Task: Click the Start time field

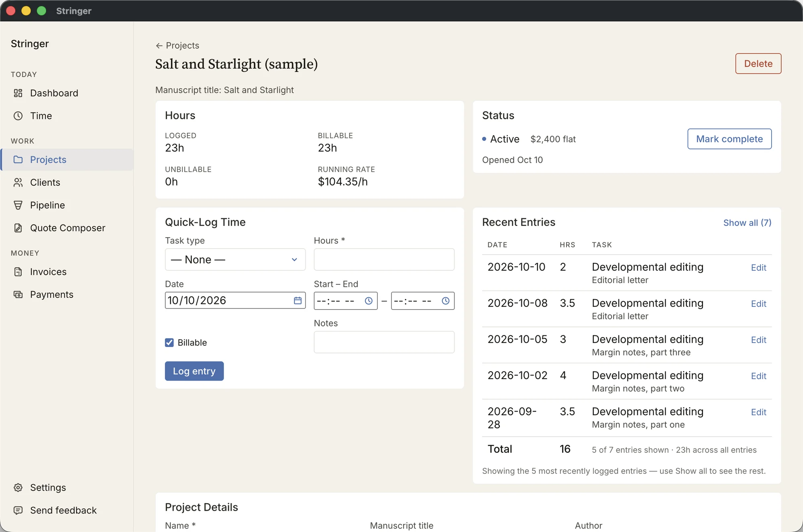Action: coord(346,301)
